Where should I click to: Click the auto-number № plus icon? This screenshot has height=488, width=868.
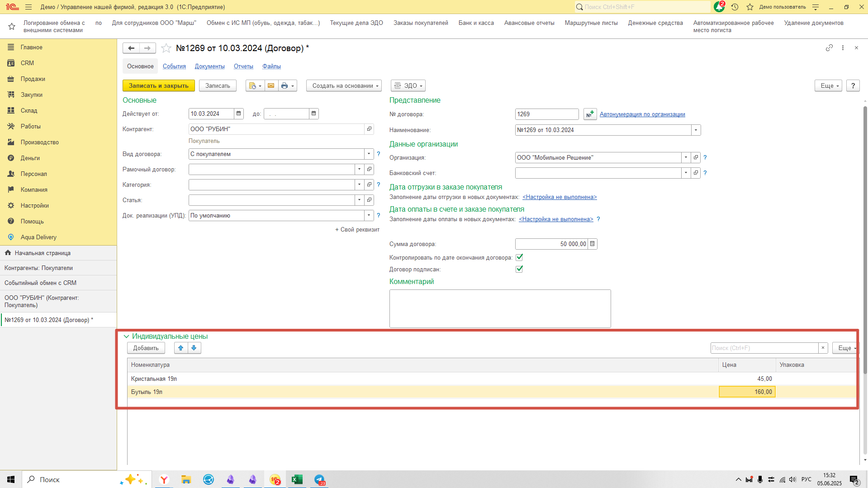coord(590,114)
